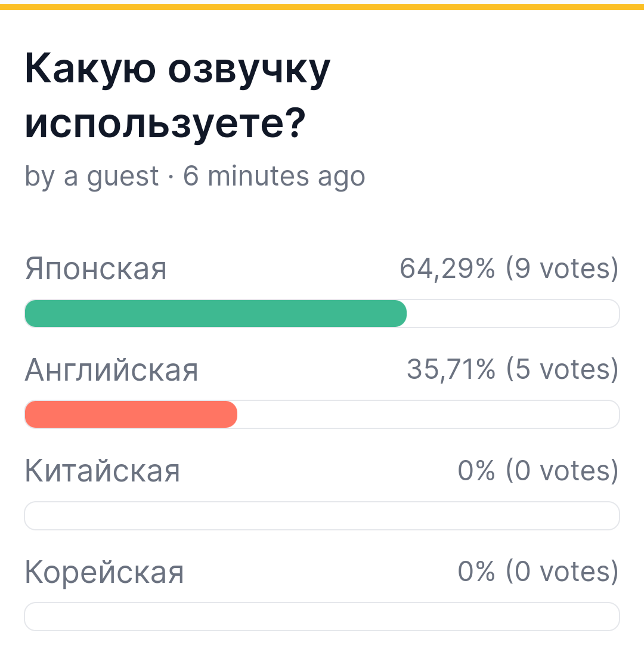Viewport: 644px width, 670px height.
Task: Select the Английская option label
Action: (112, 370)
